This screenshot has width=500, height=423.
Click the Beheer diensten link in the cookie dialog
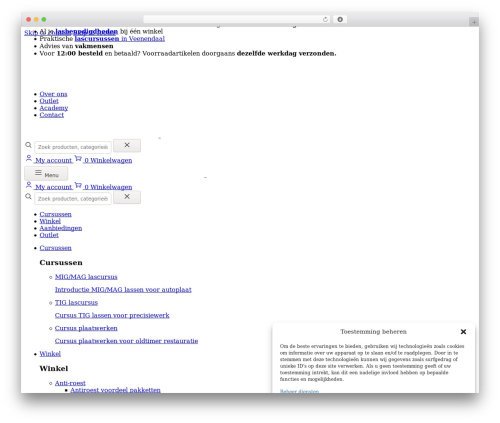[299, 391]
